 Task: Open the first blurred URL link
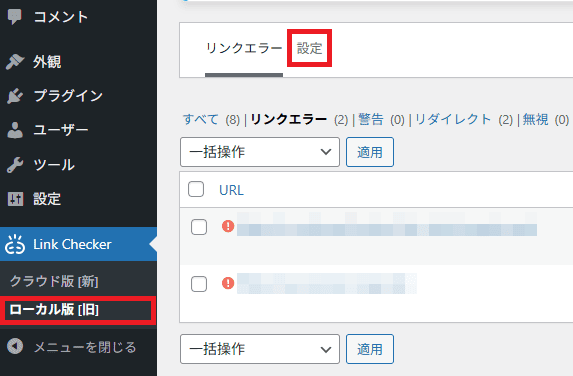tap(387, 224)
